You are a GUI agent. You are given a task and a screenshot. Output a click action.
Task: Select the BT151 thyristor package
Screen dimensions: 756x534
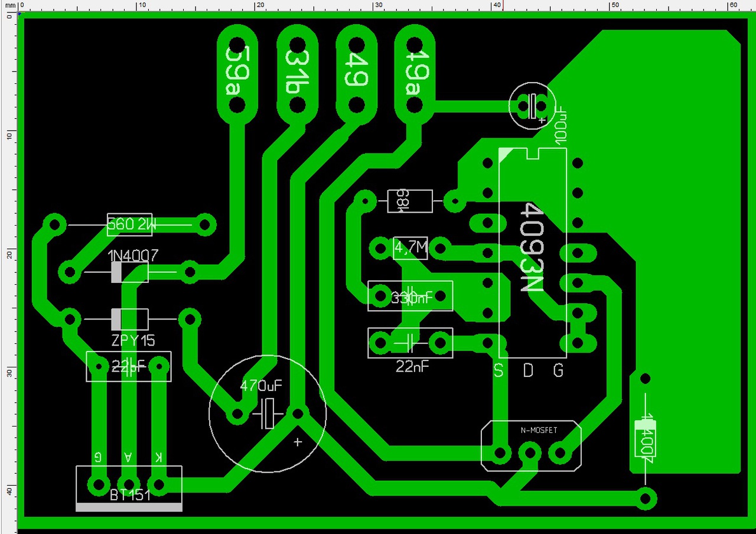point(129,488)
